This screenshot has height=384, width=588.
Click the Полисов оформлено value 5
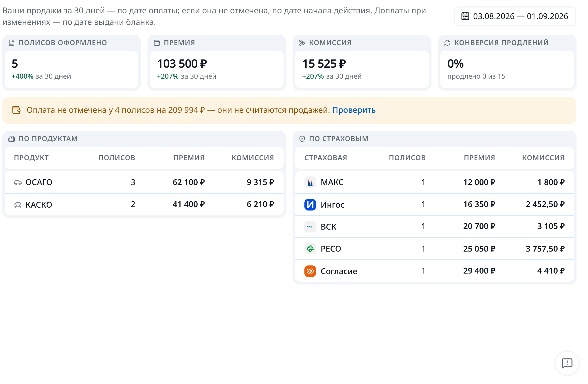(x=15, y=64)
